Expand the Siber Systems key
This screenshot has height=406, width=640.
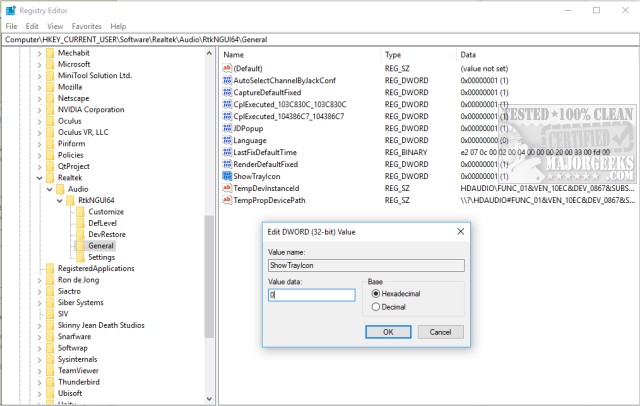39,303
